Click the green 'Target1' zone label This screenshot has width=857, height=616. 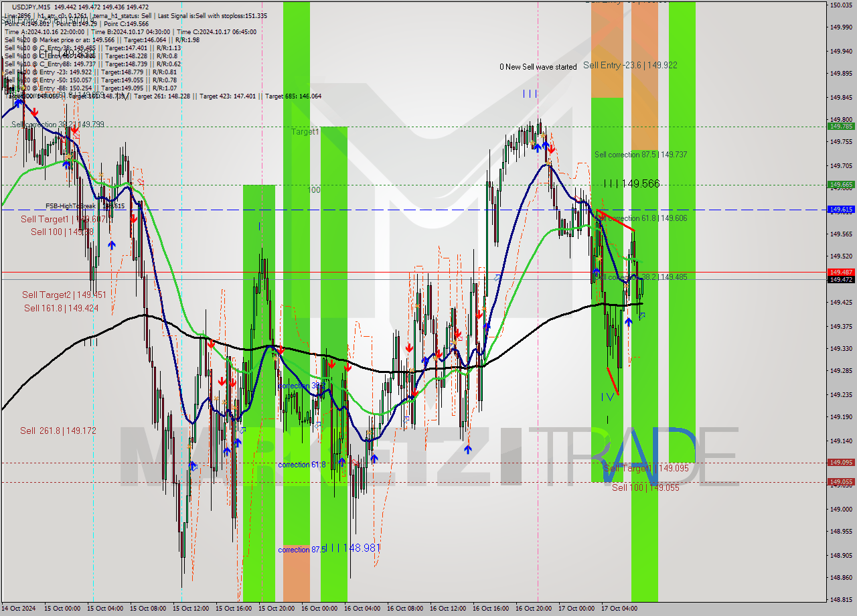coord(305,132)
